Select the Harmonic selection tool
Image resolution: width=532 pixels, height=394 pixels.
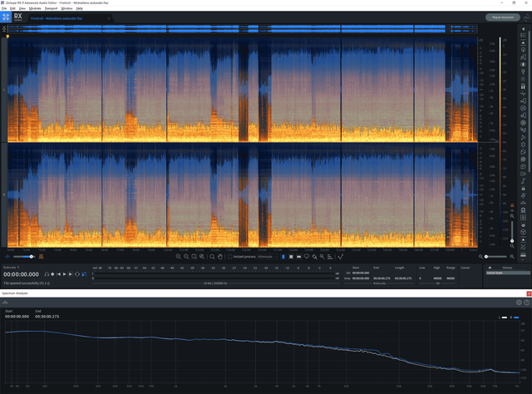(330, 257)
